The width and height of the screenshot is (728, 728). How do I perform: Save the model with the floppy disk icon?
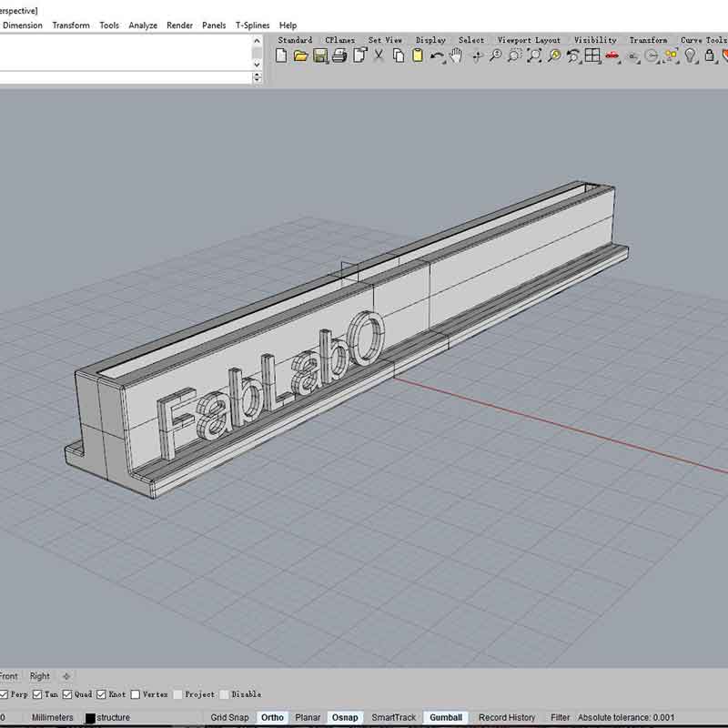point(320,56)
